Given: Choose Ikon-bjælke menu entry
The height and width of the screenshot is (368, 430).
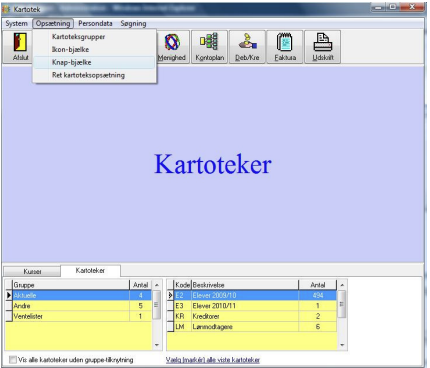Looking at the screenshot, I should tap(94, 49).
